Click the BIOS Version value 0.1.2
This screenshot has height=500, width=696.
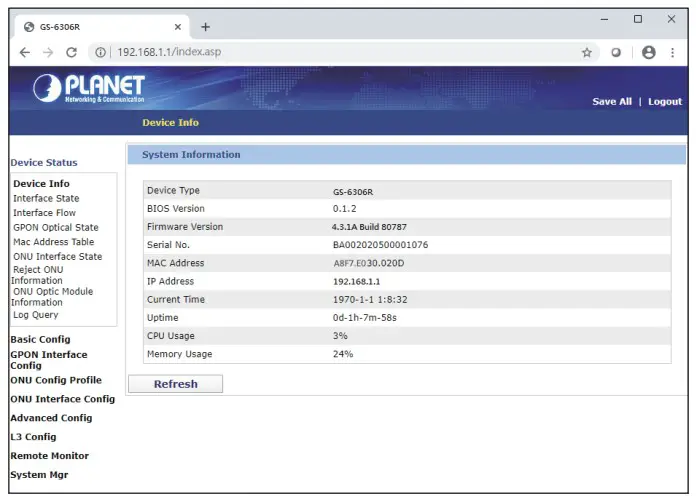click(344, 209)
